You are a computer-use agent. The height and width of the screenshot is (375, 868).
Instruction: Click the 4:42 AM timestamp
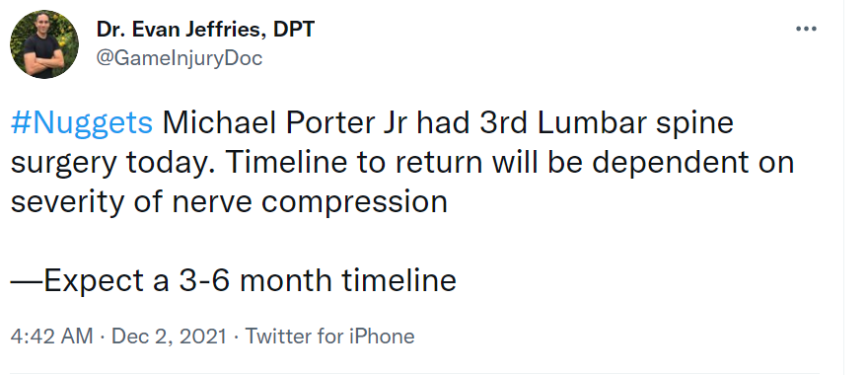point(51,337)
